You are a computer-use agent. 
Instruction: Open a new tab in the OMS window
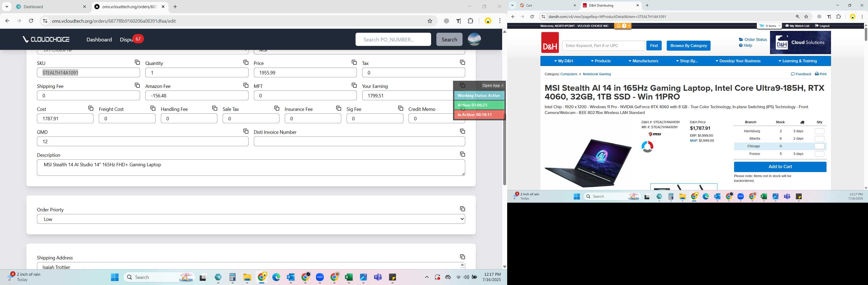click(175, 7)
